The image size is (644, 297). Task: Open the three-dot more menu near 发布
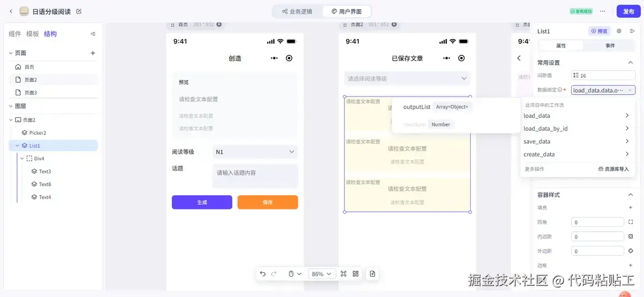point(603,11)
